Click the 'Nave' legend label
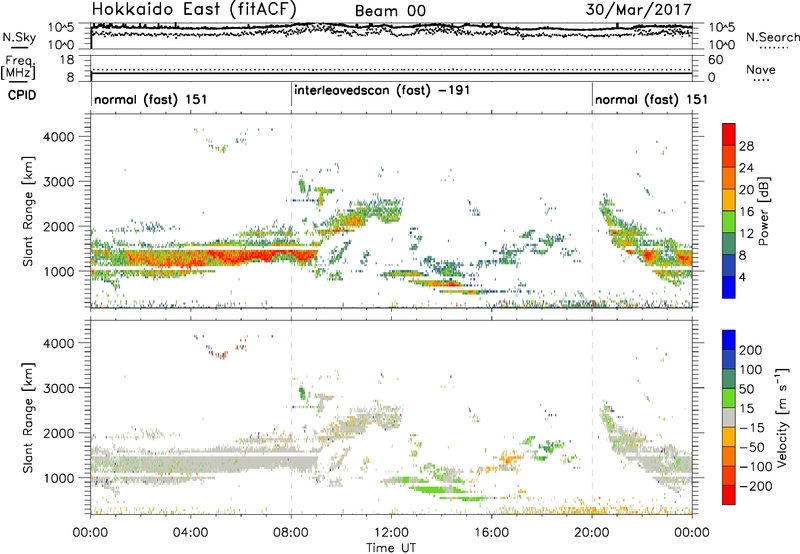 click(x=761, y=69)
